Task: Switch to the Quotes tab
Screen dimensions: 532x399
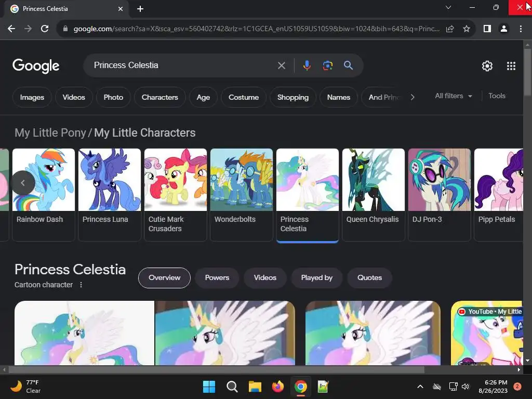Action: [369, 278]
